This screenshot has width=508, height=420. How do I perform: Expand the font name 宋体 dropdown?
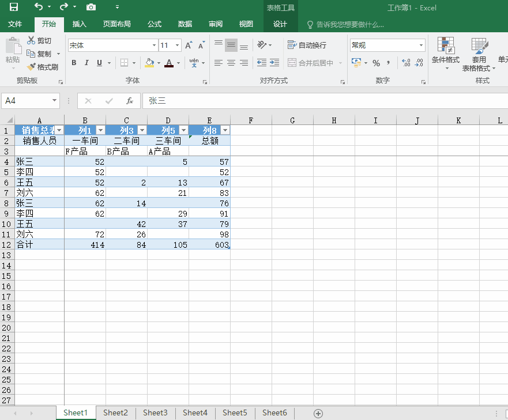pyautogui.click(x=154, y=46)
